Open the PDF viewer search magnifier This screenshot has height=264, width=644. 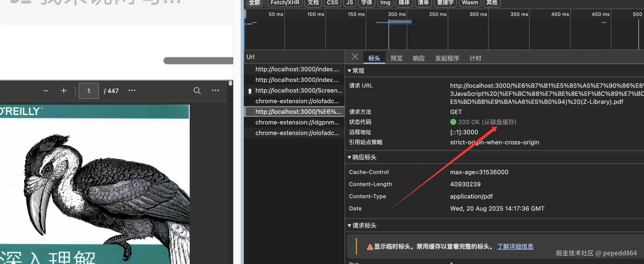coord(197,91)
